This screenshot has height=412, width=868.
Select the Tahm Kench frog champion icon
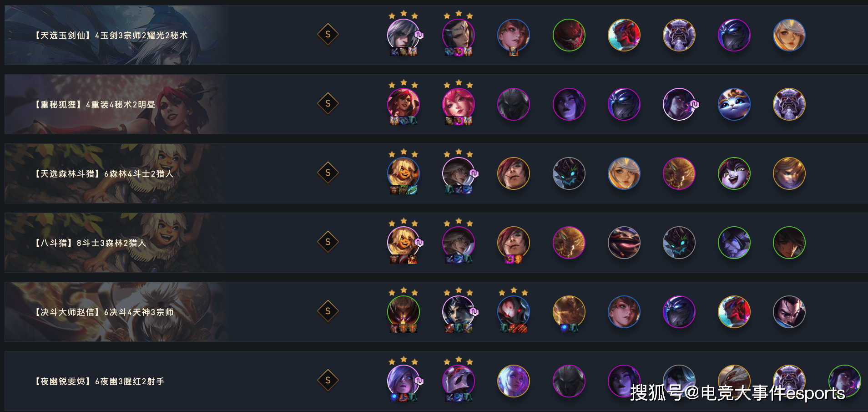tap(624, 243)
